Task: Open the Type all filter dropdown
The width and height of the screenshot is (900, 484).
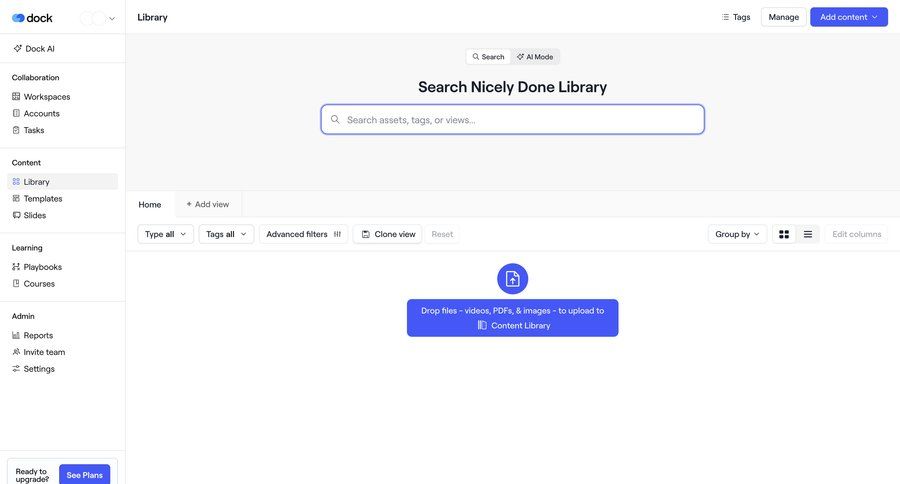Action: click(x=165, y=234)
